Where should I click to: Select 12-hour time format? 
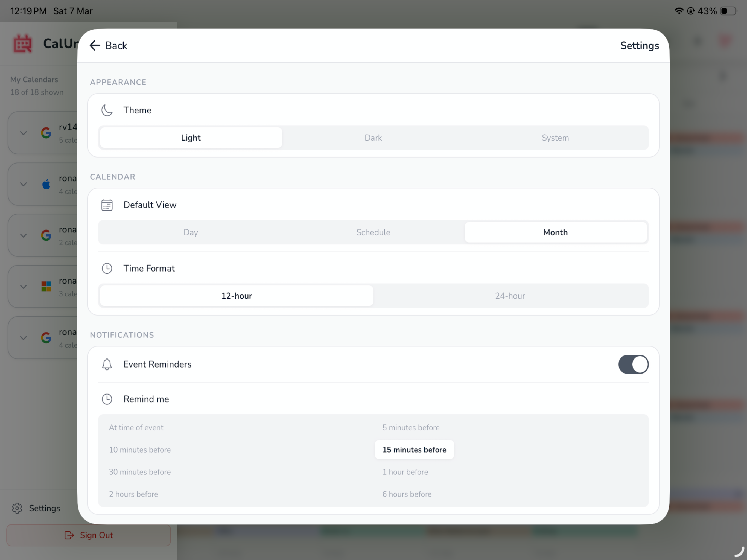[237, 296]
